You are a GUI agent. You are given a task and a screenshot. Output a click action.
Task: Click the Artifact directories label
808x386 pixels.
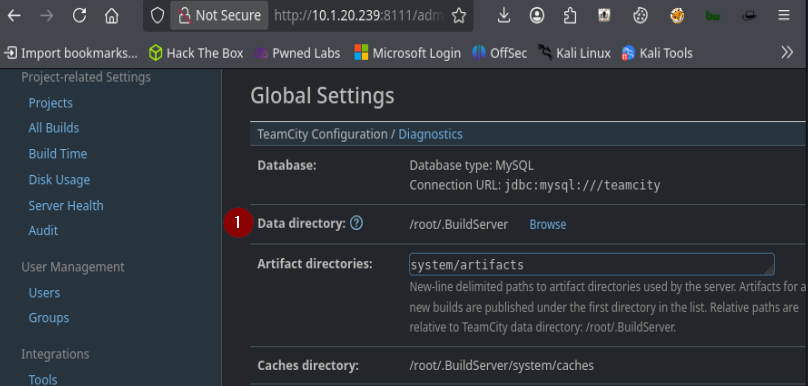click(x=315, y=264)
